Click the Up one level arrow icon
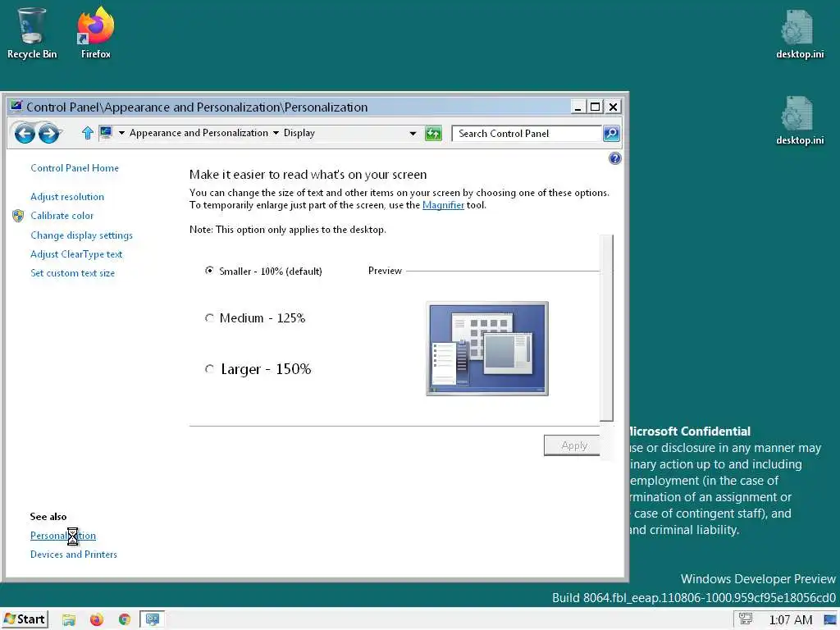 click(88, 133)
